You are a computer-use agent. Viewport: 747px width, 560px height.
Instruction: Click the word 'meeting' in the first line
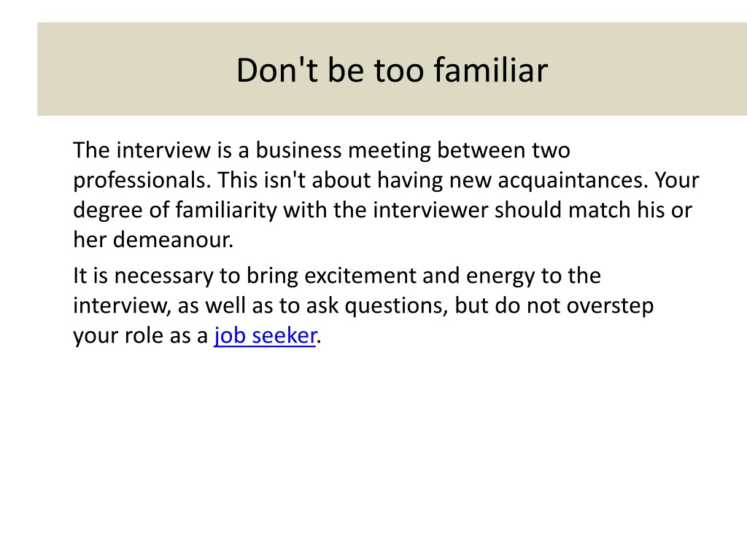(390, 151)
